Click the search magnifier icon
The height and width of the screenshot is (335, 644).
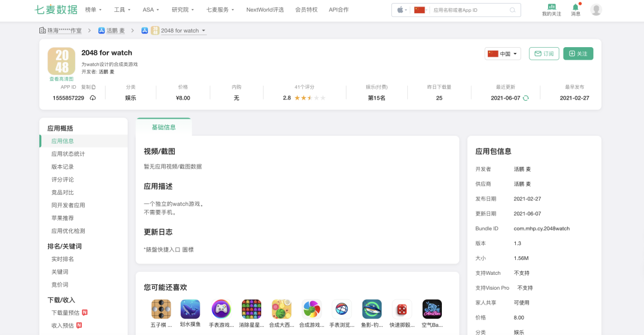click(513, 10)
